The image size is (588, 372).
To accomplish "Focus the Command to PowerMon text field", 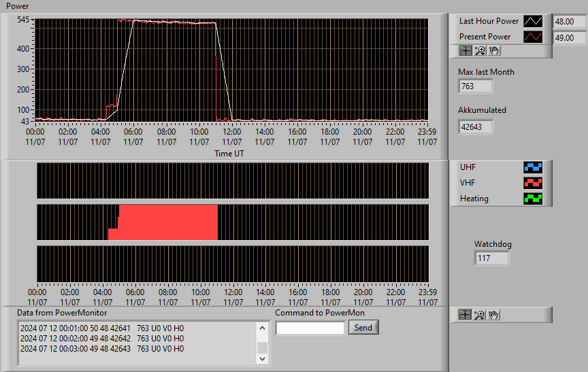I will coord(310,328).
